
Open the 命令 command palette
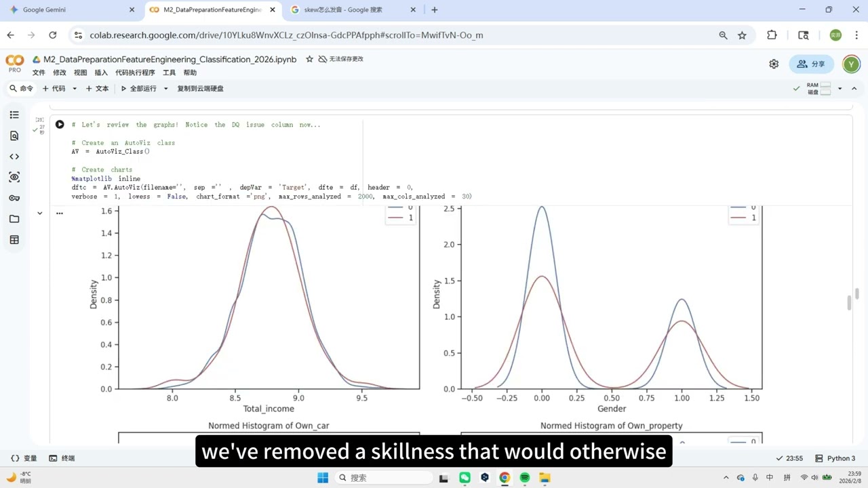coord(21,89)
